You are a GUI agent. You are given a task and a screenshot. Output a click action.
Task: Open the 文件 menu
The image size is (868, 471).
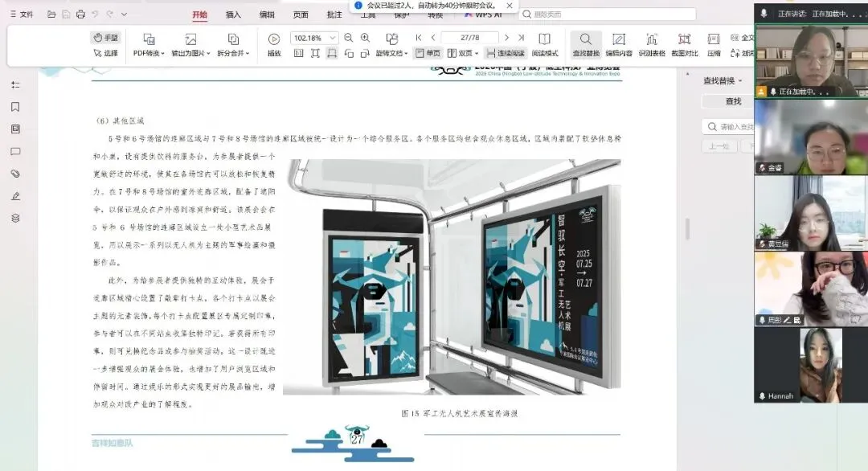click(x=22, y=14)
